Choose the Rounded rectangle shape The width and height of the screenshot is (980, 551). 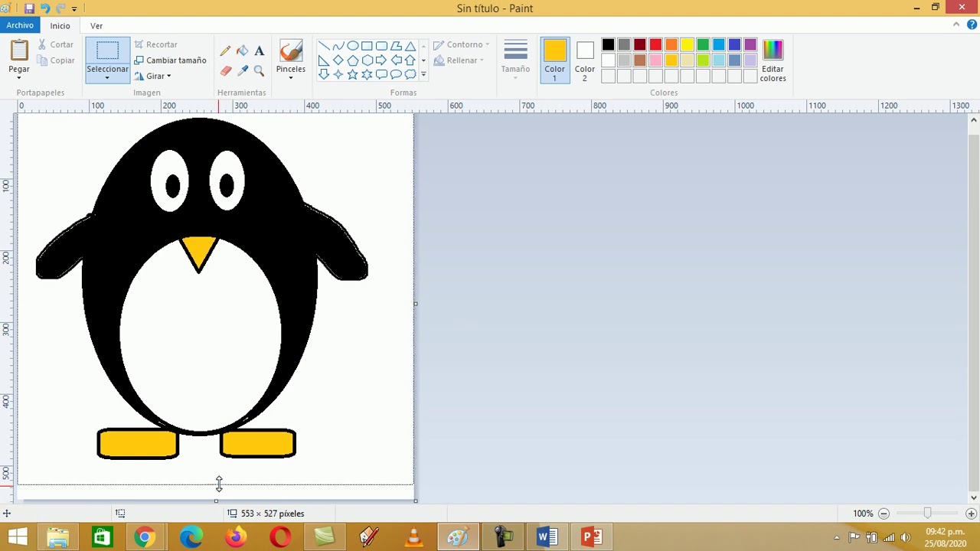tap(381, 46)
